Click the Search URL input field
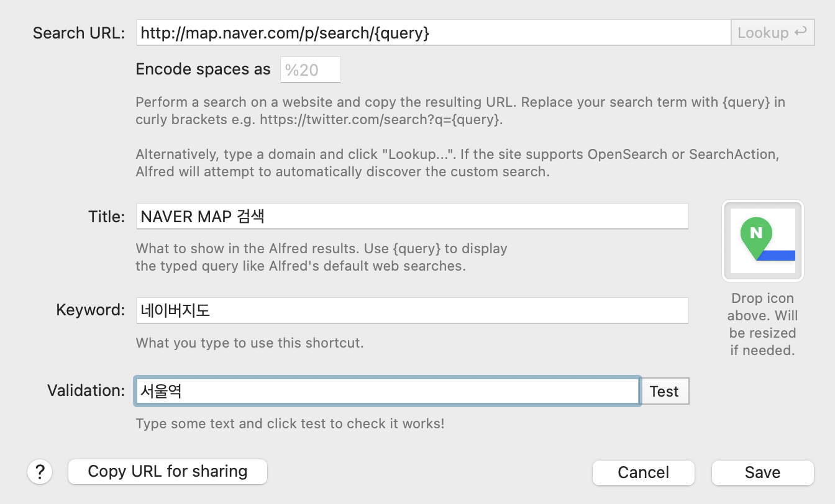The height and width of the screenshot is (504, 835). click(x=433, y=32)
